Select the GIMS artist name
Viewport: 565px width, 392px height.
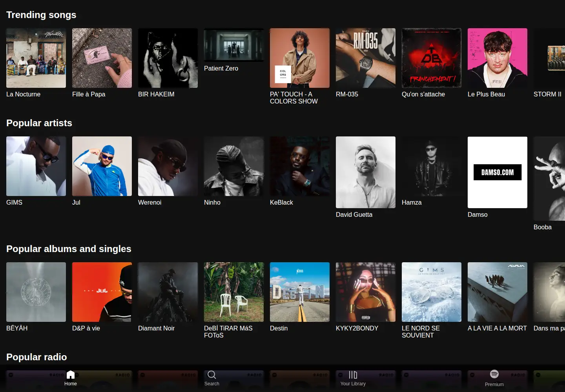[14, 202]
